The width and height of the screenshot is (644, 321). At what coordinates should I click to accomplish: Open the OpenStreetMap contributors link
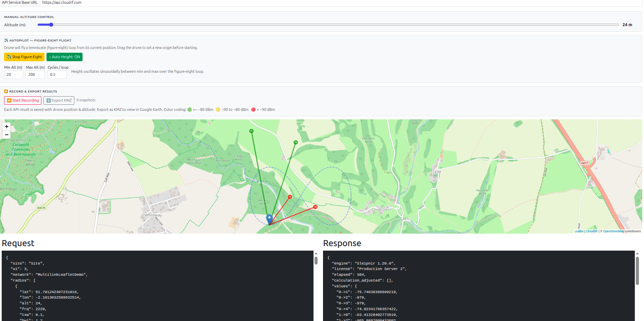[x=613, y=231]
